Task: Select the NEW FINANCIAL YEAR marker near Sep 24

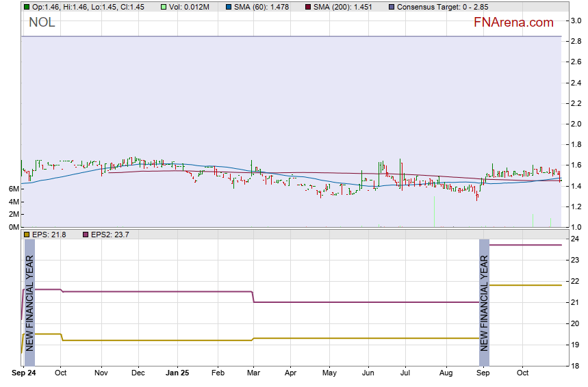Action: (29, 302)
